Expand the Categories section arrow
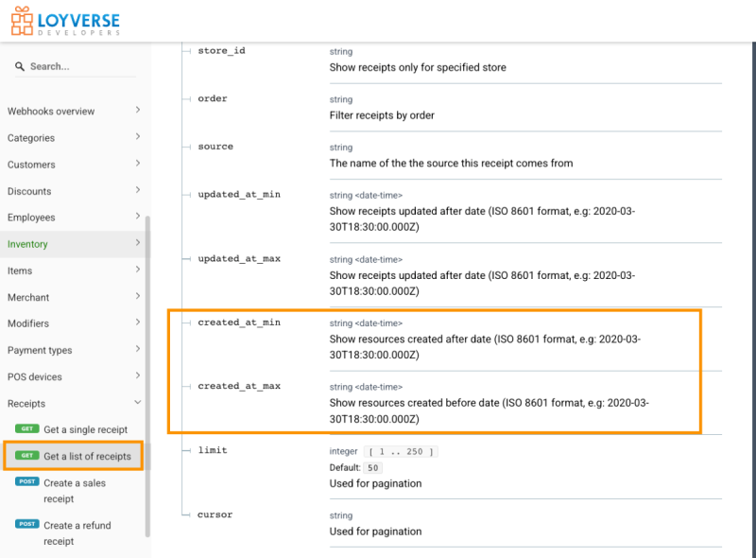Screen dimensions: 756x558 (138, 137)
